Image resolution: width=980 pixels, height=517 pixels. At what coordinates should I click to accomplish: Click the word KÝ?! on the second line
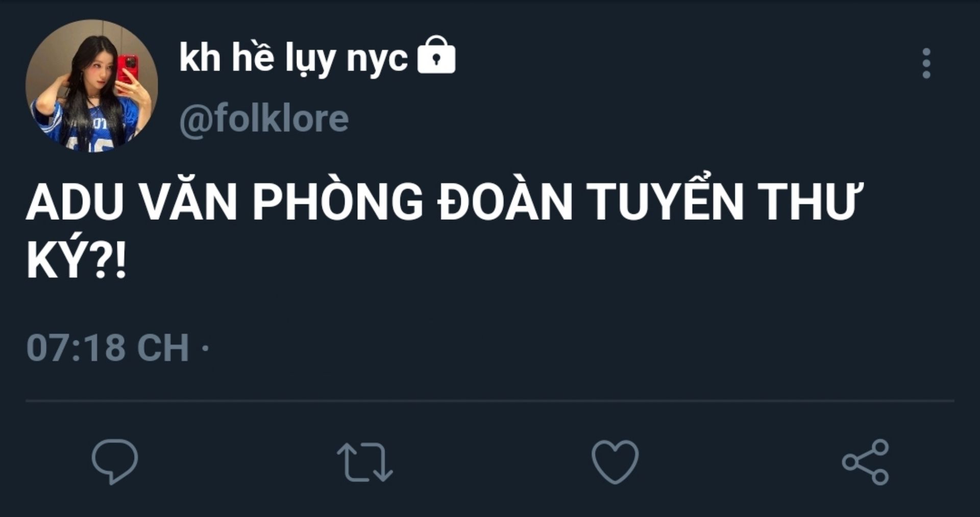point(76,260)
